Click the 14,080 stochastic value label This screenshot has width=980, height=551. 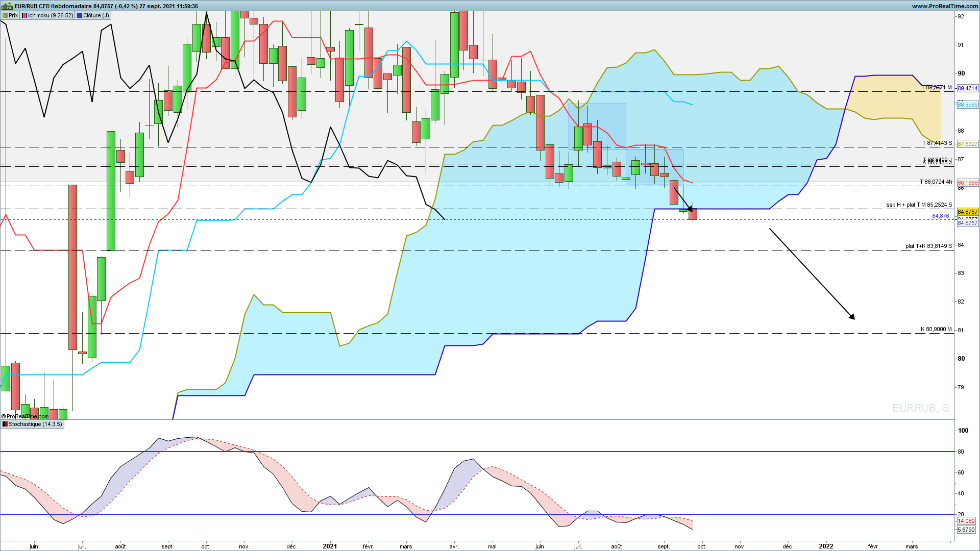pyautogui.click(x=966, y=521)
